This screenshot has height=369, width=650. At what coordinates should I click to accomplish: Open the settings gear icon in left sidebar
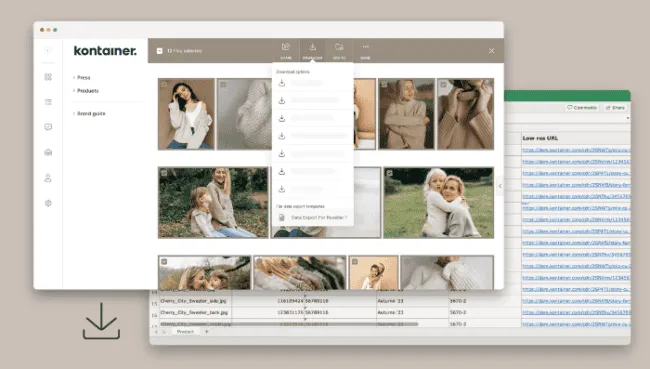pyautogui.click(x=48, y=203)
